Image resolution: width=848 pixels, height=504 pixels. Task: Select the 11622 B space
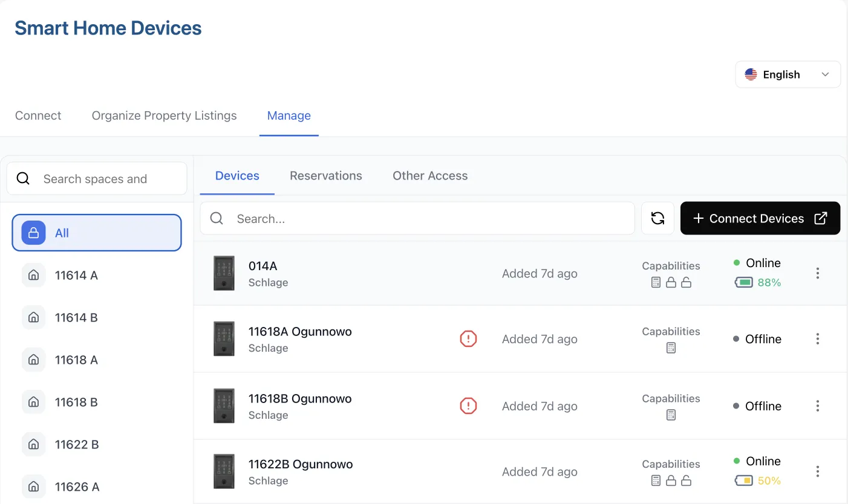tap(97, 445)
